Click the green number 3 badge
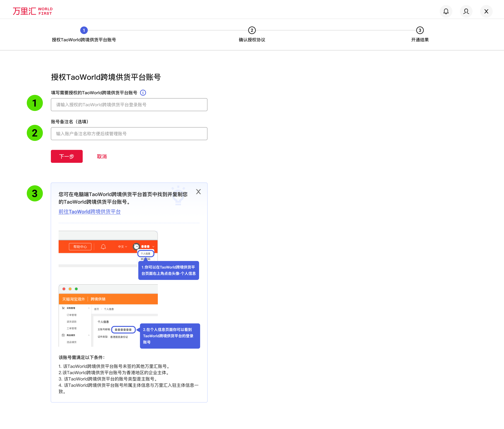 [x=35, y=193]
